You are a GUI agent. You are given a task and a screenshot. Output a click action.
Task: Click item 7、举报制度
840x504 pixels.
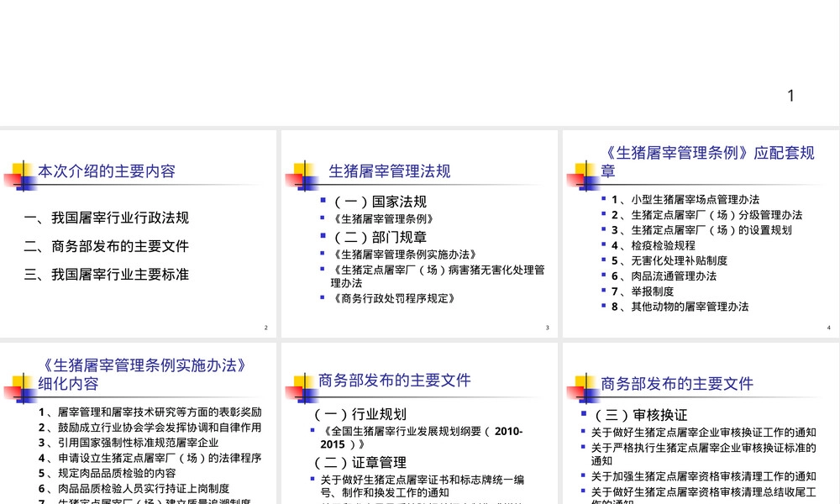643,292
